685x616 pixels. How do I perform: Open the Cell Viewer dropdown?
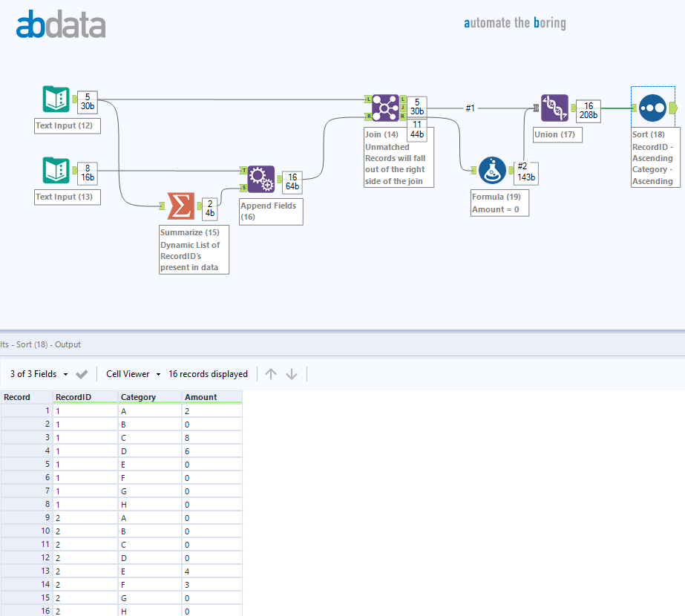coord(134,374)
